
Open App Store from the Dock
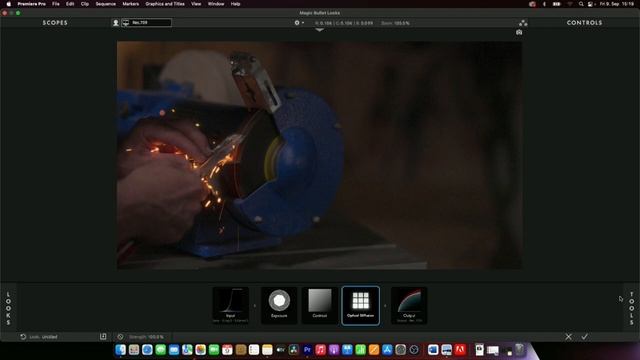(x=387, y=349)
